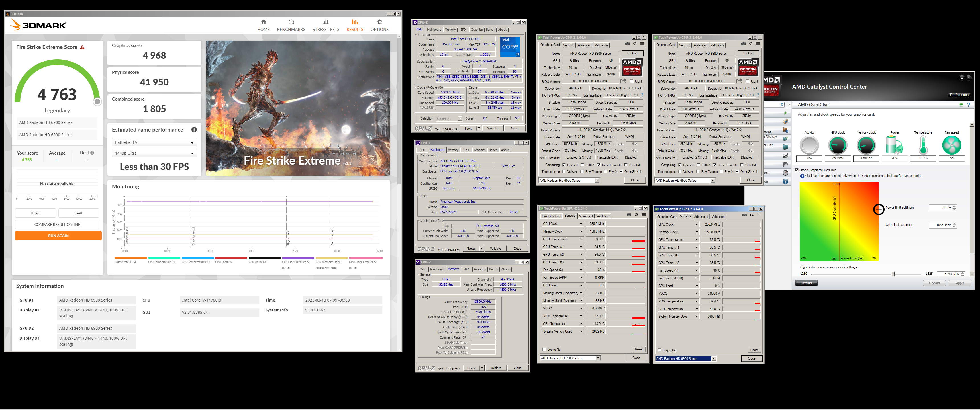Open the BENCHMARKS section in 3DMark

(x=291, y=25)
